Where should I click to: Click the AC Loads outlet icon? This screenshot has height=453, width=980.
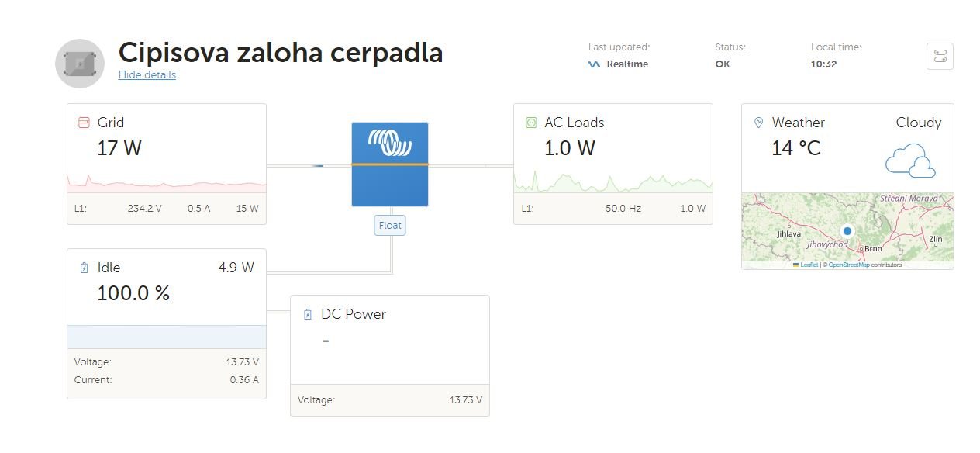tap(531, 123)
